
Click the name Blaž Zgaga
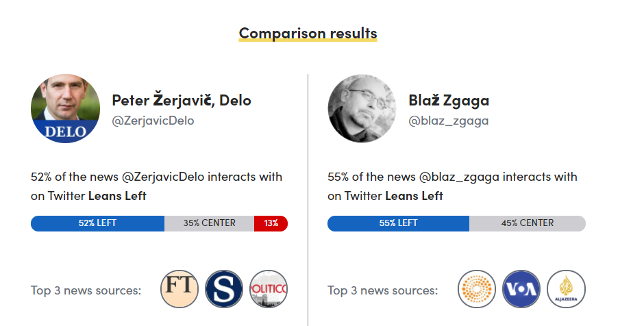click(x=449, y=101)
